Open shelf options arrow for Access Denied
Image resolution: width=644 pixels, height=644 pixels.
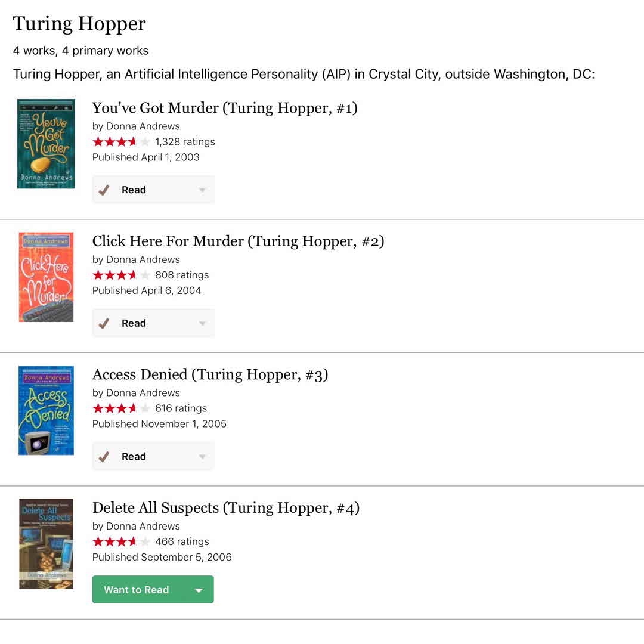pos(202,457)
